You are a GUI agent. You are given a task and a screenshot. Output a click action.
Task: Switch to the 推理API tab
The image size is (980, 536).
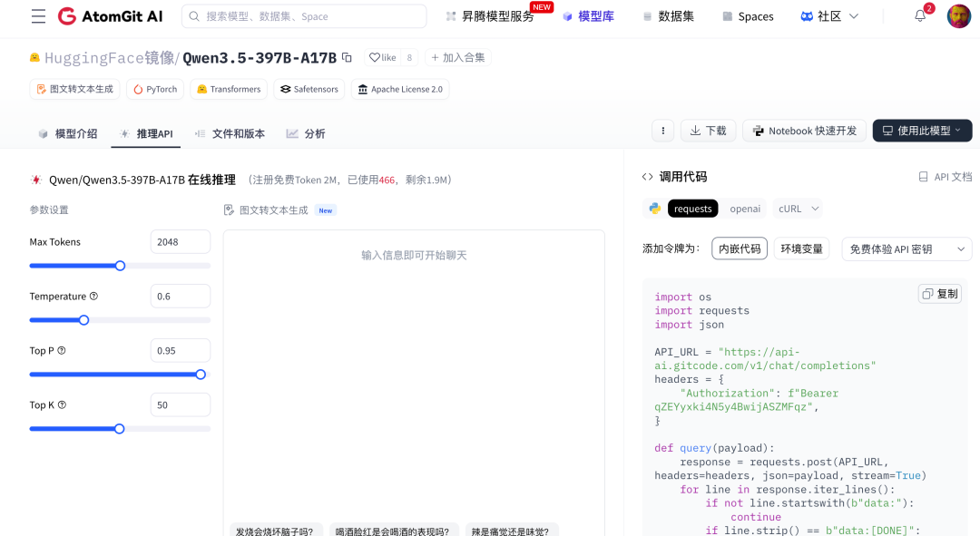(x=145, y=133)
